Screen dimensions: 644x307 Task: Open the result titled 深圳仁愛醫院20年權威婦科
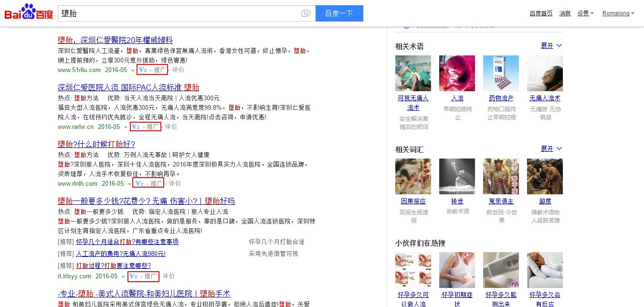115,40
